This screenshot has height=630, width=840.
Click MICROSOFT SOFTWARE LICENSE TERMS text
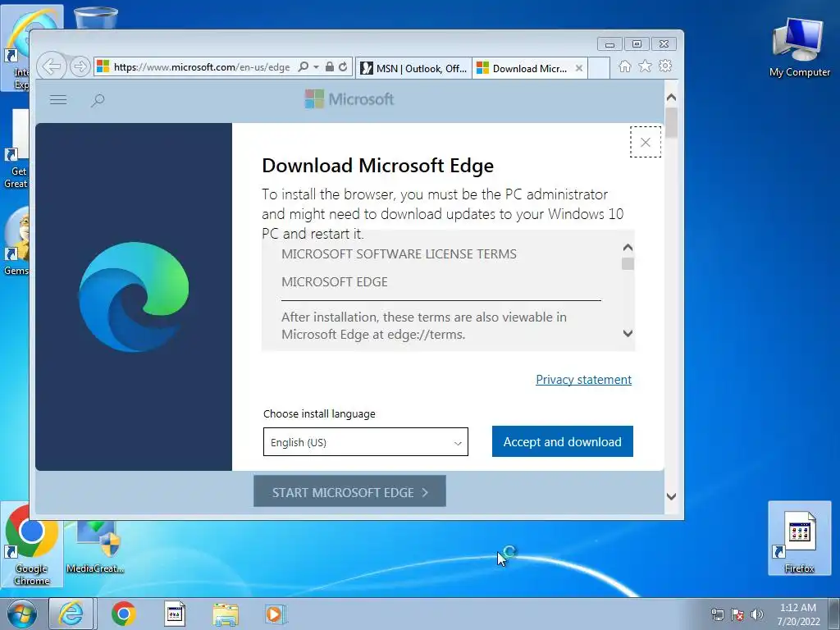399,254
